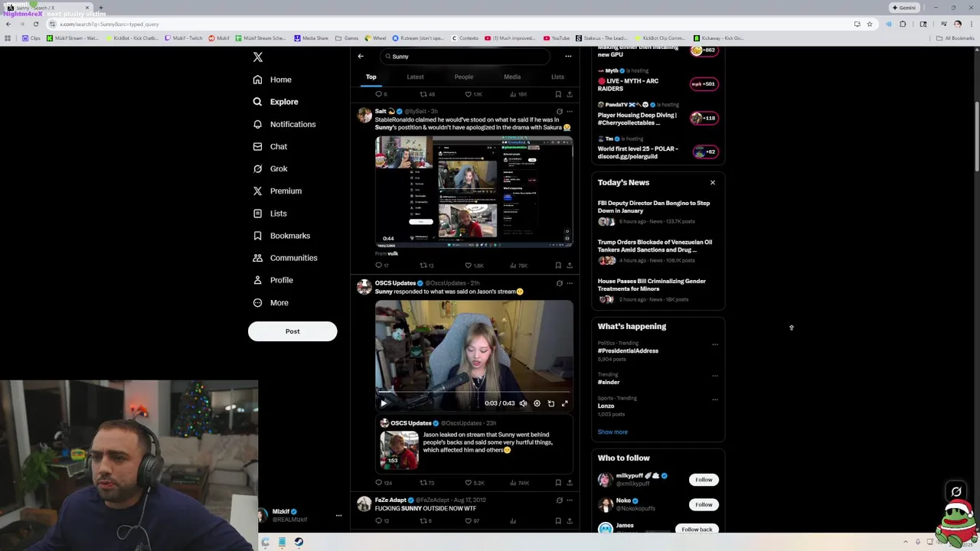Go to Home in the sidebar

[x=273, y=80]
